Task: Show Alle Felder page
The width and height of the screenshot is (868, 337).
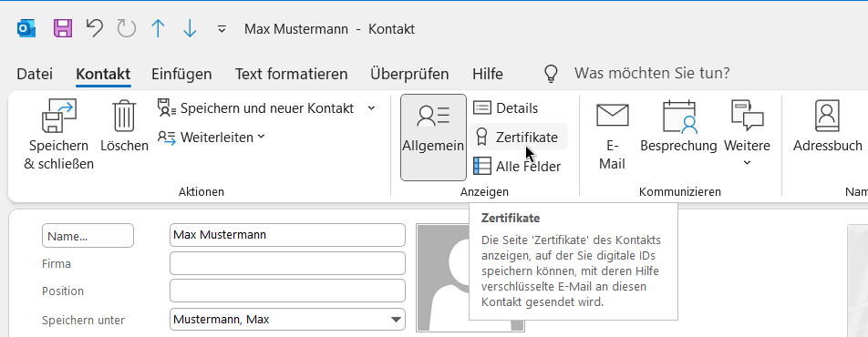Action: (x=516, y=166)
